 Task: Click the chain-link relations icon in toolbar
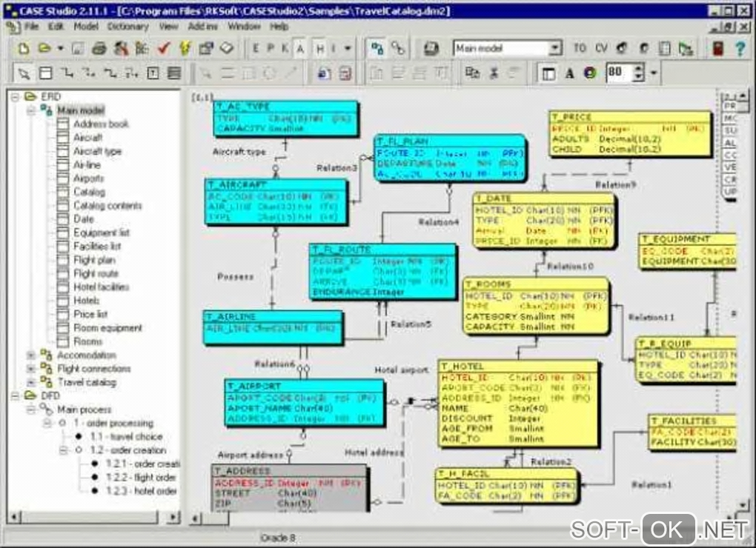(398, 48)
